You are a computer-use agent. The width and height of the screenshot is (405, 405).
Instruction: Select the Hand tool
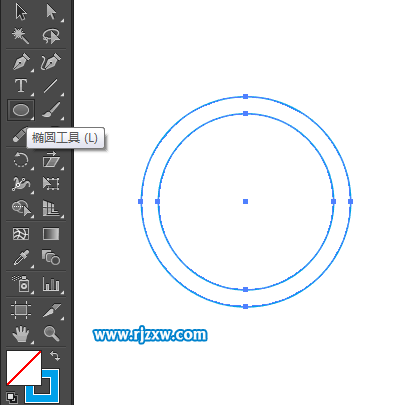point(21,334)
